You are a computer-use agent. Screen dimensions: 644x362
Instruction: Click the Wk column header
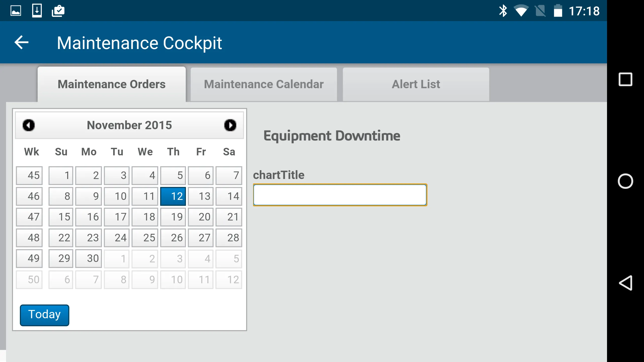[31, 152]
